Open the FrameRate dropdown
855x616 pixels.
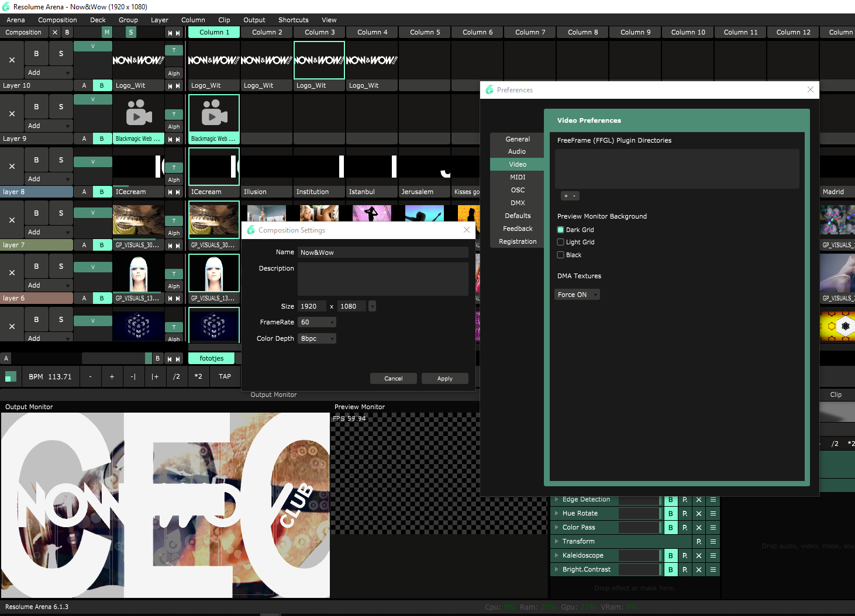point(317,323)
